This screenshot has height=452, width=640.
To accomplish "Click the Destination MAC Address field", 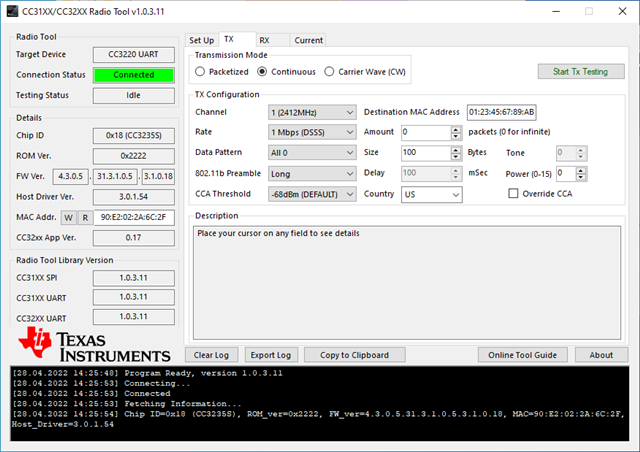I will click(x=502, y=112).
